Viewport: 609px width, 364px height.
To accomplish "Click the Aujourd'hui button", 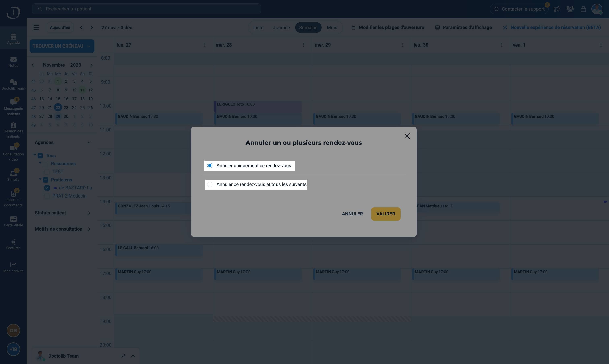I will [60, 27].
